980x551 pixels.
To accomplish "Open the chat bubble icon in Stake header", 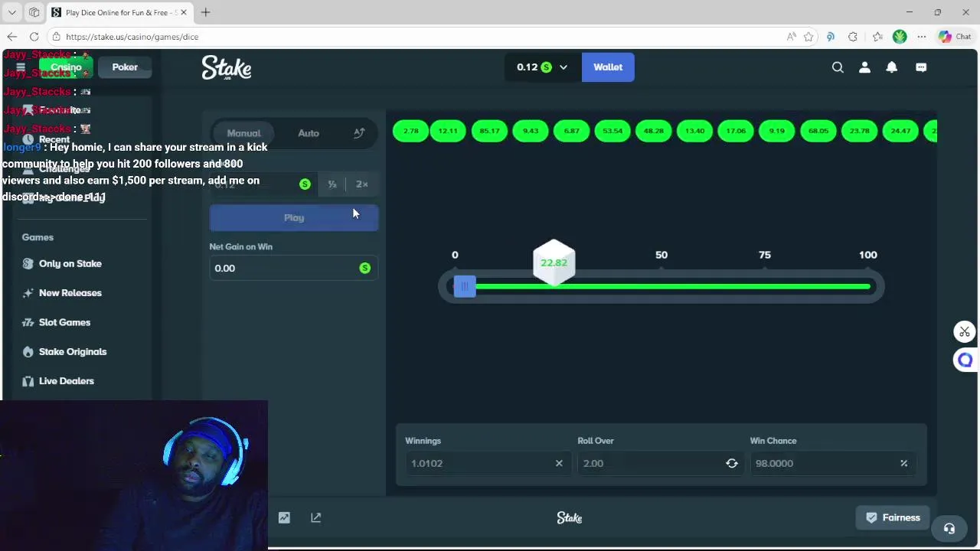I will (921, 67).
